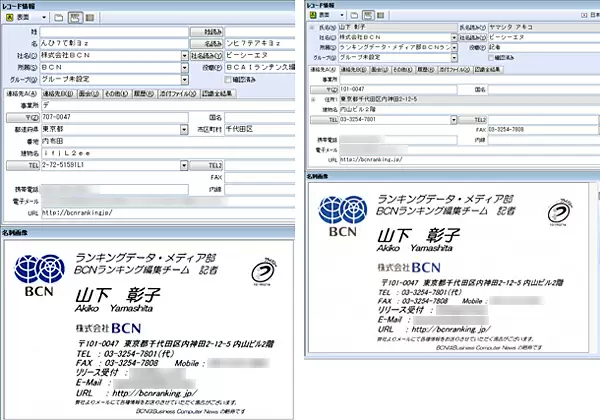Image resolution: width=600 pixels, height=420 pixels.
Task: Click the 住所1 field showing 東京都千代田区内神田2-12-5
Action: pos(470,99)
